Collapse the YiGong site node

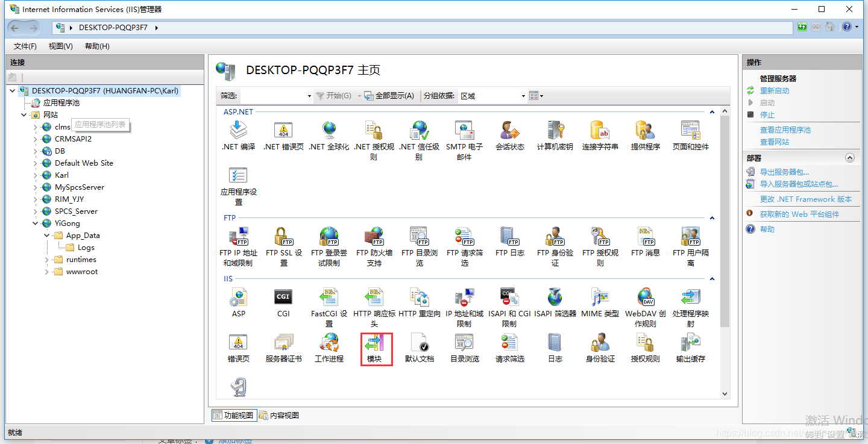[36, 224]
